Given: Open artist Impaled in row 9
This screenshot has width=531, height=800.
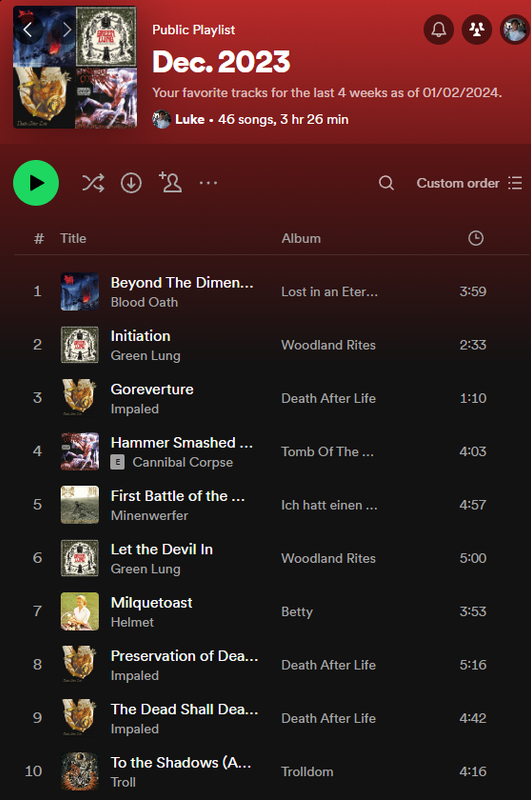Looking at the screenshot, I should (135, 729).
